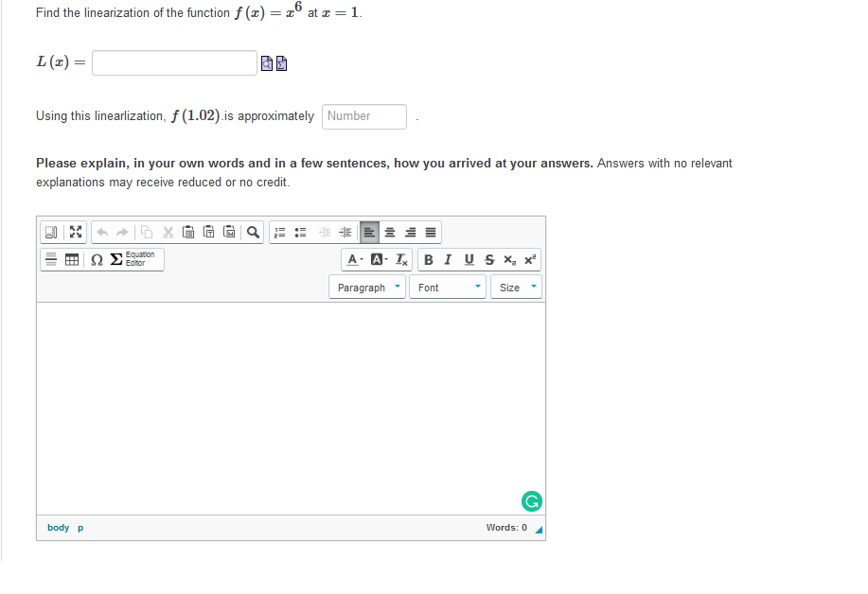Select the body element in the status bar
This screenshot has height=594, width=868.
click(x=58, y=528)
